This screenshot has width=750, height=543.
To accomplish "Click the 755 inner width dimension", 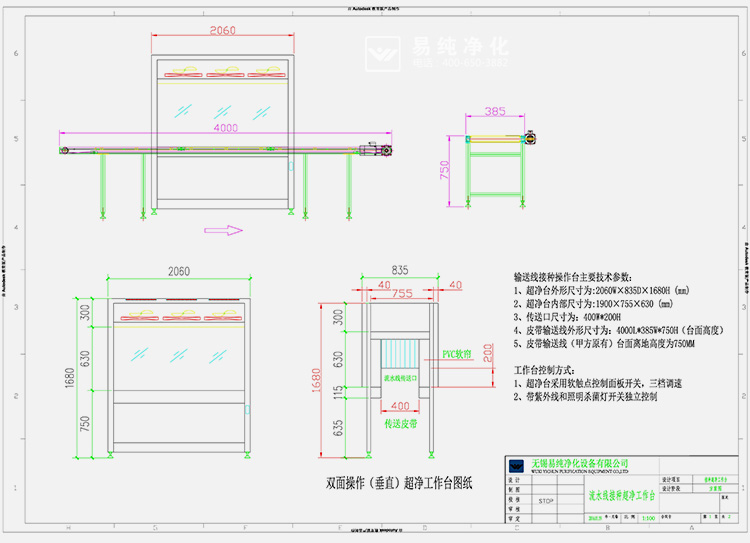I will pos(400,294).
